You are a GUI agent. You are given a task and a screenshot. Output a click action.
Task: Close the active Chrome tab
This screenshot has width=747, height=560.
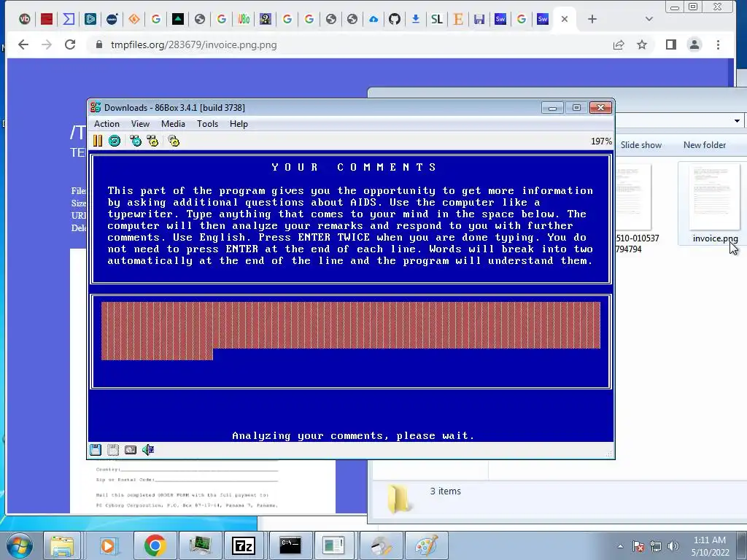(x=565, y=19)
